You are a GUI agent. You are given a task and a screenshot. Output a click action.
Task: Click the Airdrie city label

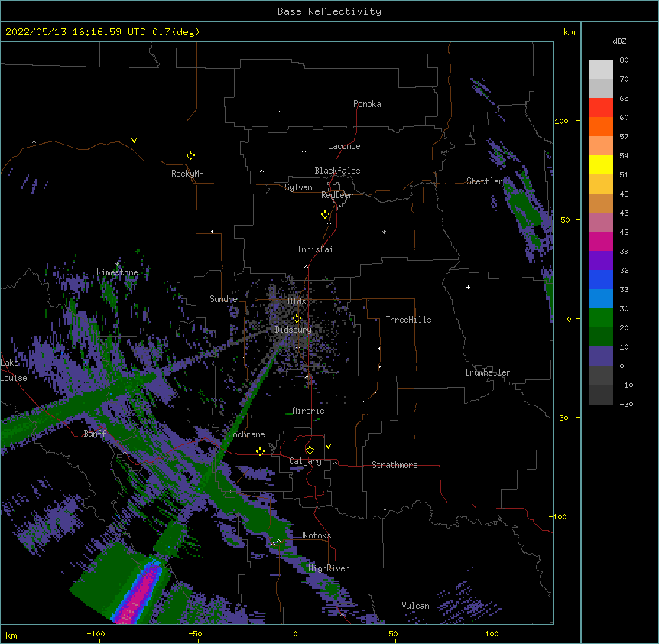point(308,411)
